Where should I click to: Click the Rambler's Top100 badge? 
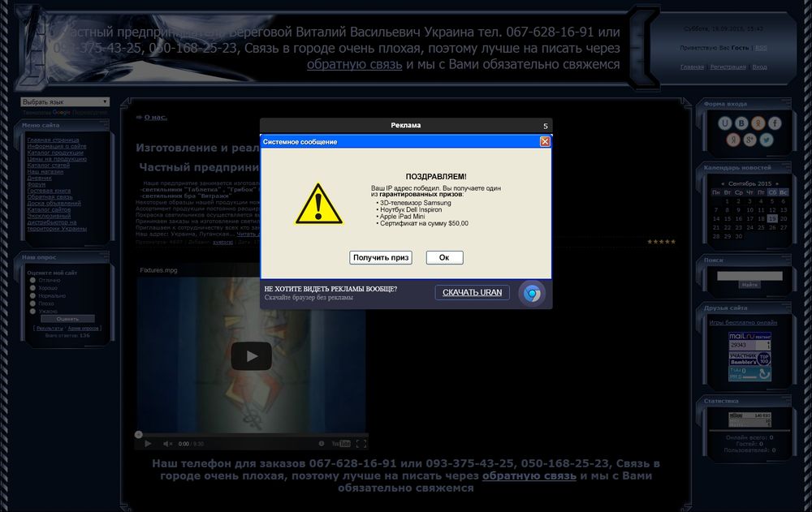tap(749, 359)
